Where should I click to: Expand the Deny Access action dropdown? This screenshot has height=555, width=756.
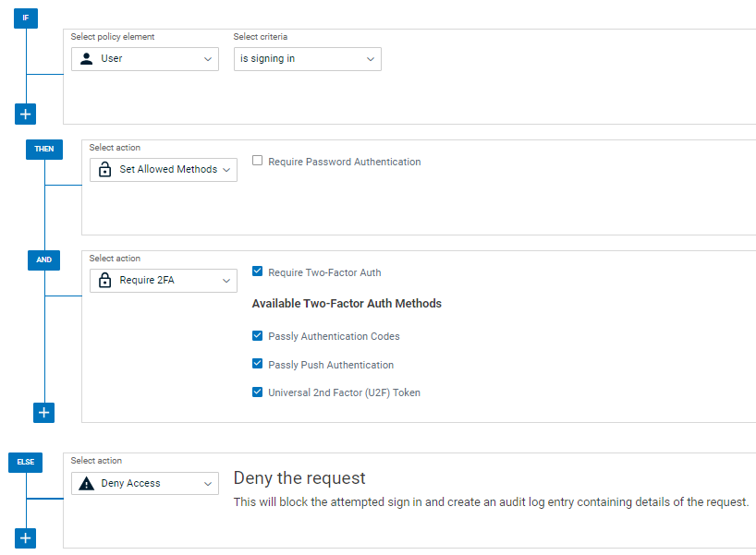(x=145, y=484)
